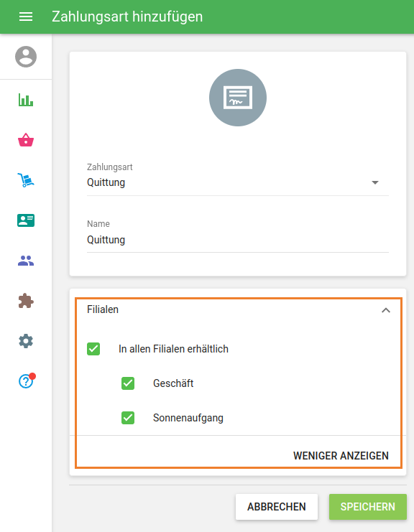Open the customers people icon

pos(26,261)
